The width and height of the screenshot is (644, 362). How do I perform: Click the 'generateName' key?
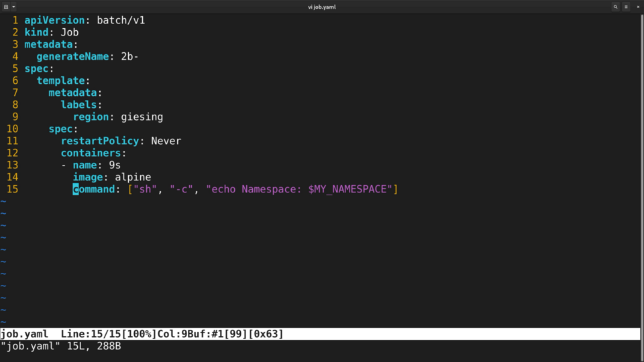click(x=72, y=56)
